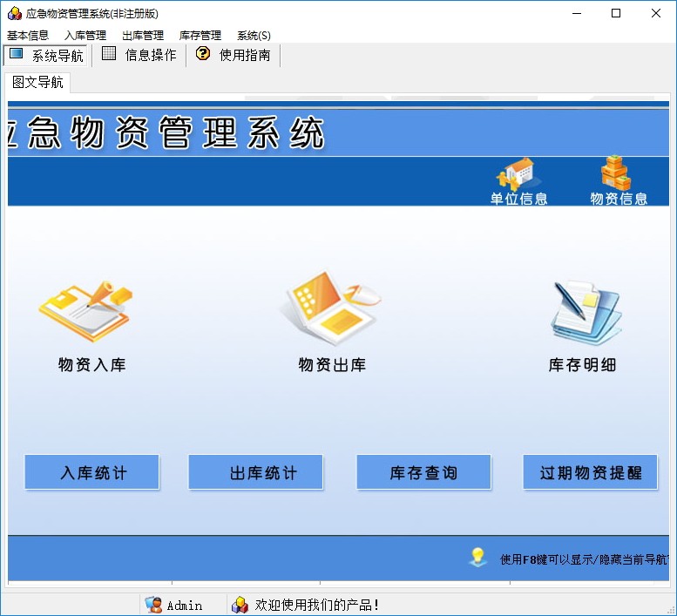Click the 欢迎使用我们的产品 status text
The image size is (677, 616).
pyautogui.click(x=317, y=605)
